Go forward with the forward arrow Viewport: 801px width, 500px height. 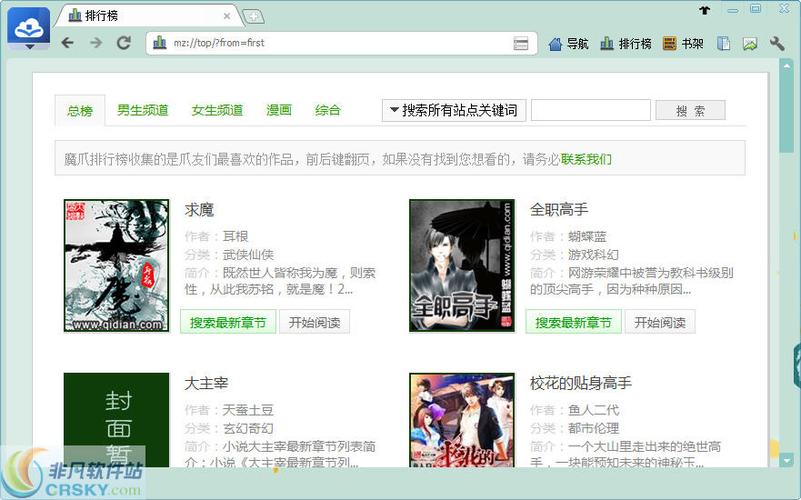(96, 43)
